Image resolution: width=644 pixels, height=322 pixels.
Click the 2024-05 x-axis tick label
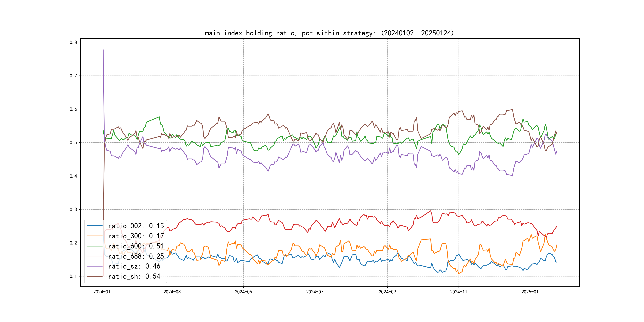click(x=243, y=292)
